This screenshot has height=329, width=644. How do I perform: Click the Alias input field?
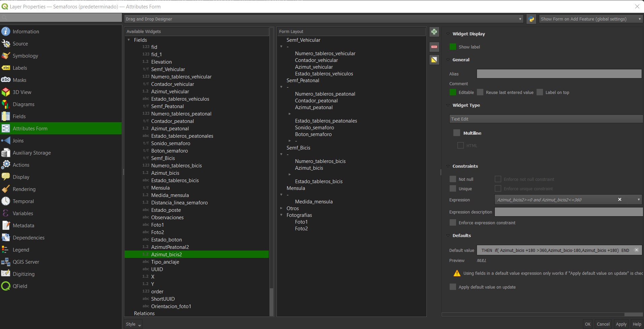[559, 74]
